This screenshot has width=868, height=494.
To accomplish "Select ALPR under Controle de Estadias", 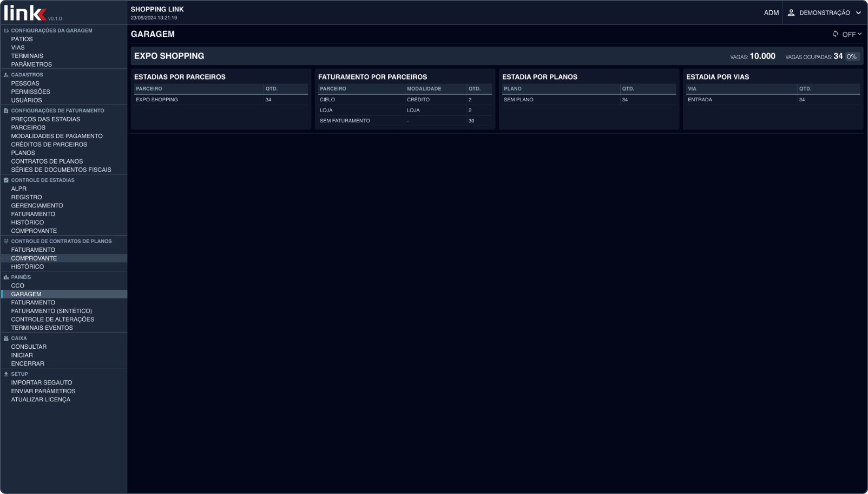I will click(x=64, y=189).
